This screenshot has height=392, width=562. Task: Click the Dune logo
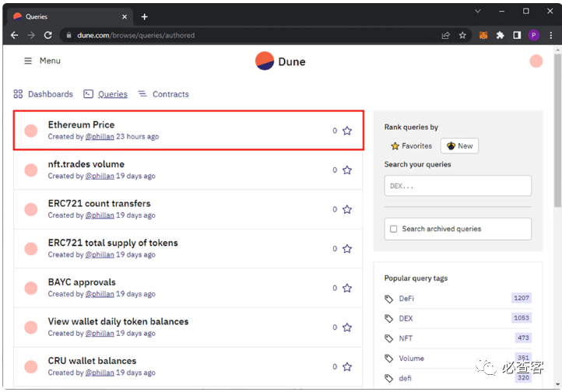tap(280, 61)
